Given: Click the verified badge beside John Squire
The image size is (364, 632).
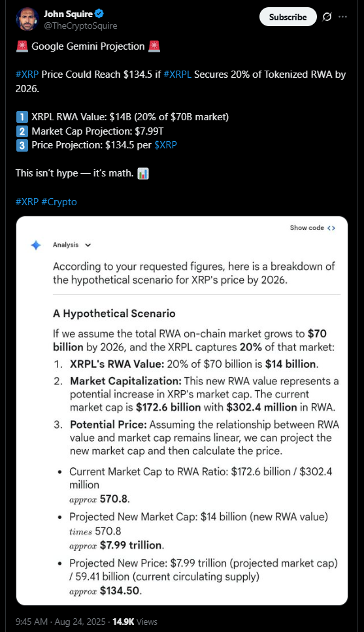Looking at the screenshot, I should coord(99,14).
